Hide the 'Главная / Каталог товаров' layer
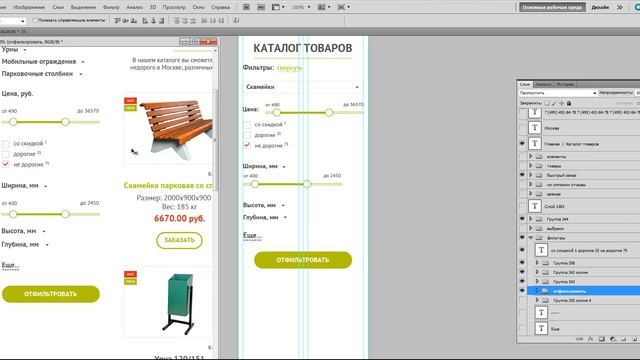The height and width of the screenshot is (360, 640). tap(522, 144)
